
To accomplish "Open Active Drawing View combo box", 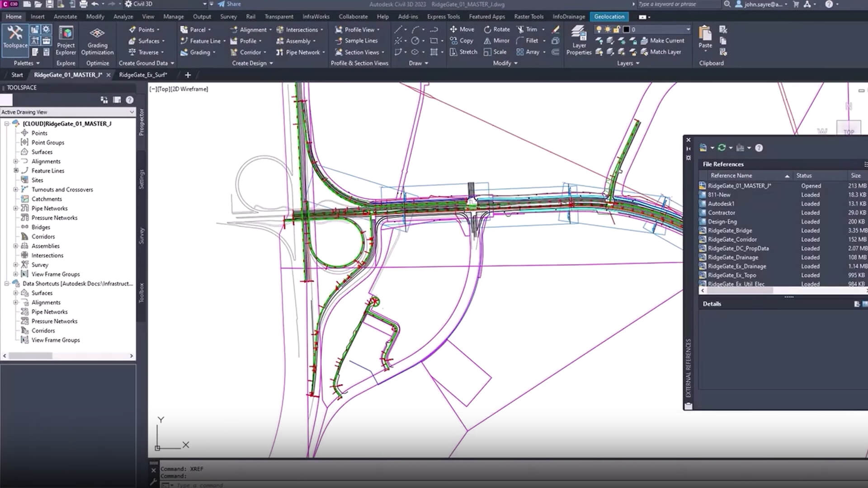I will pyautogui.click(x=68, y=112).
